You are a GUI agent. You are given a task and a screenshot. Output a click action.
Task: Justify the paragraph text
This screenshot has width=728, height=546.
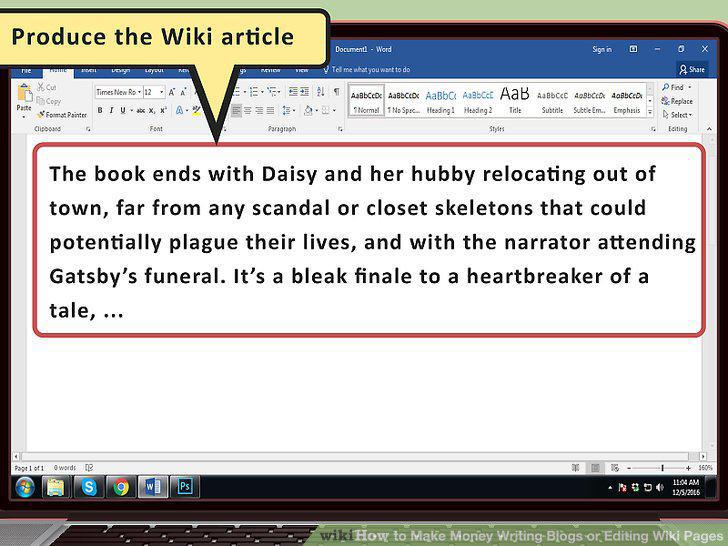pos(270,110)
